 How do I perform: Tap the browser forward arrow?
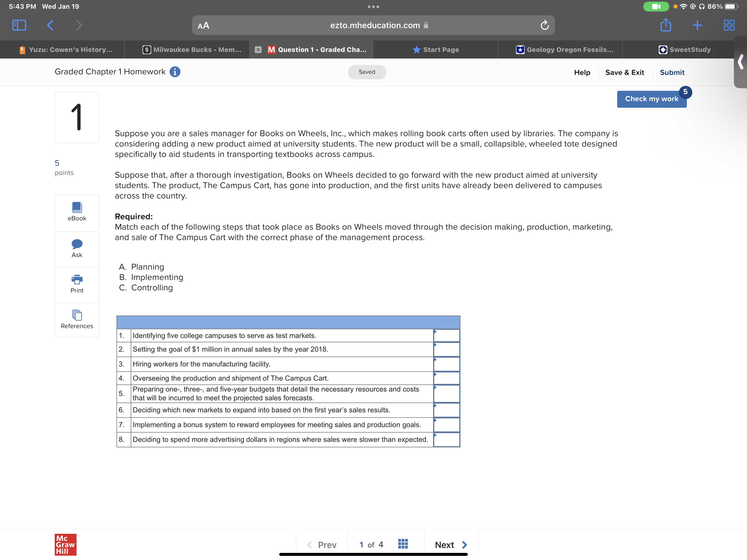tap(79, 25)
